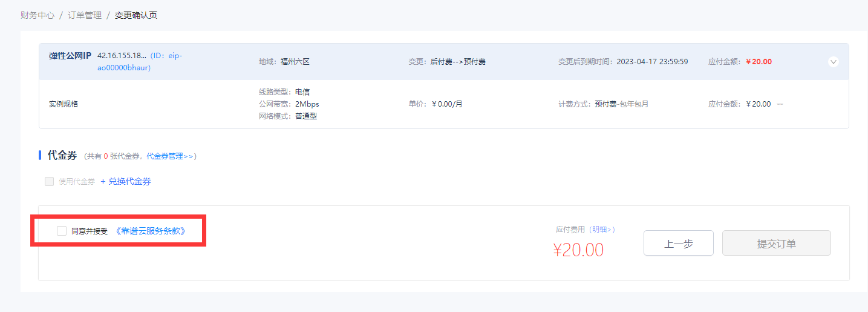Screen dimensions: 868x312
Task: Click the truncated IP 42.16.155.18...
Action: point(122,55)
